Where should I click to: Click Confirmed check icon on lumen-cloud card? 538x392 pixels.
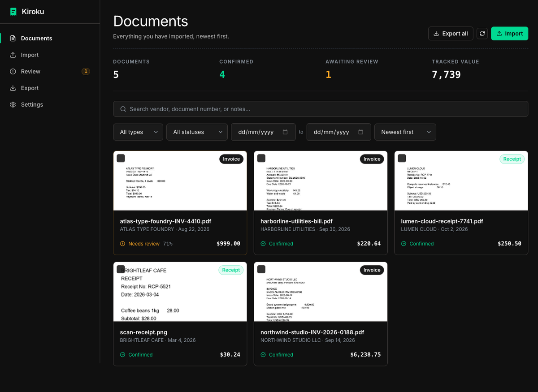pos(403,244)
